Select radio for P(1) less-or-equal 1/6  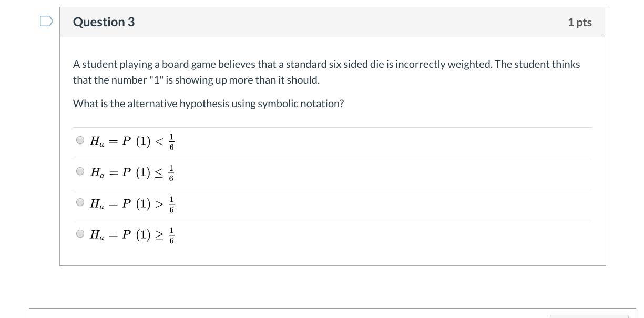coord(80,171)
